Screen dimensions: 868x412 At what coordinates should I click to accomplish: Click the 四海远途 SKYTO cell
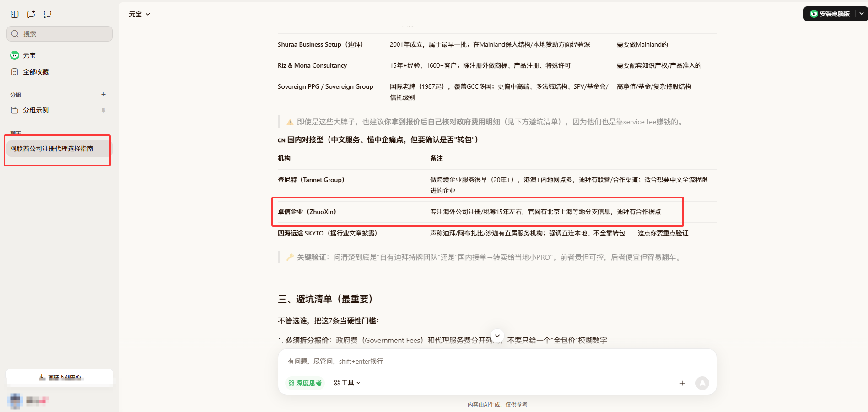click(328, 233)
